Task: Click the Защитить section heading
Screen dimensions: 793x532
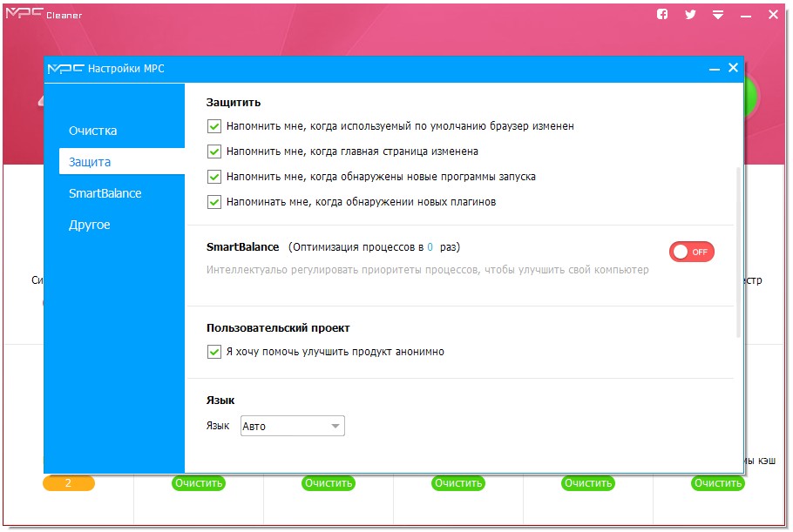Action: click(x=234, y=103)
